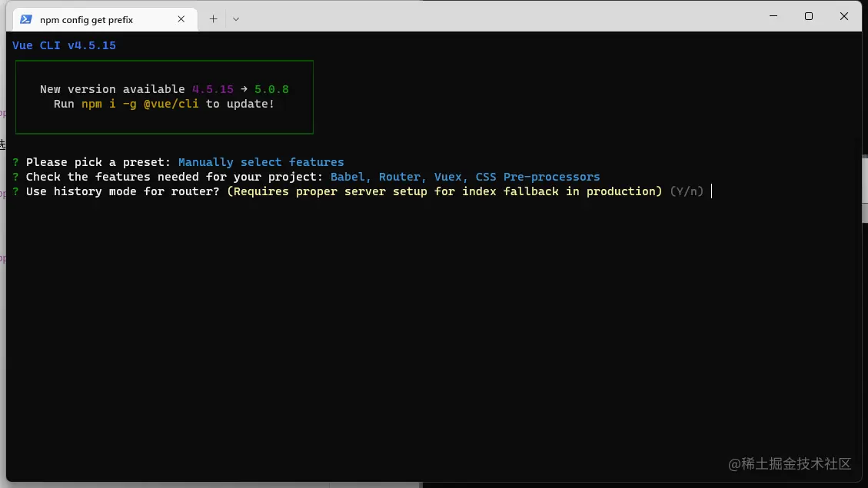Open a new terminal tab
868x488 pixels.
(x=213, y=19)
